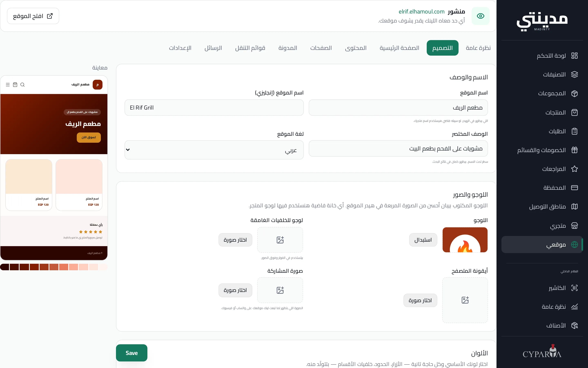The image size is (588, 368).
Task: Click the موقعي globe icon
Action: (574, 245)
